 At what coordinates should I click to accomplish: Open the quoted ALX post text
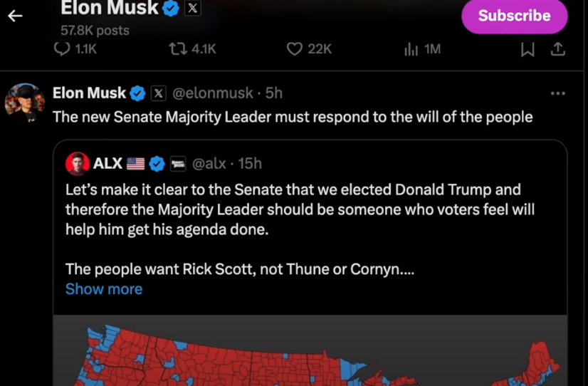pos(299,210)
